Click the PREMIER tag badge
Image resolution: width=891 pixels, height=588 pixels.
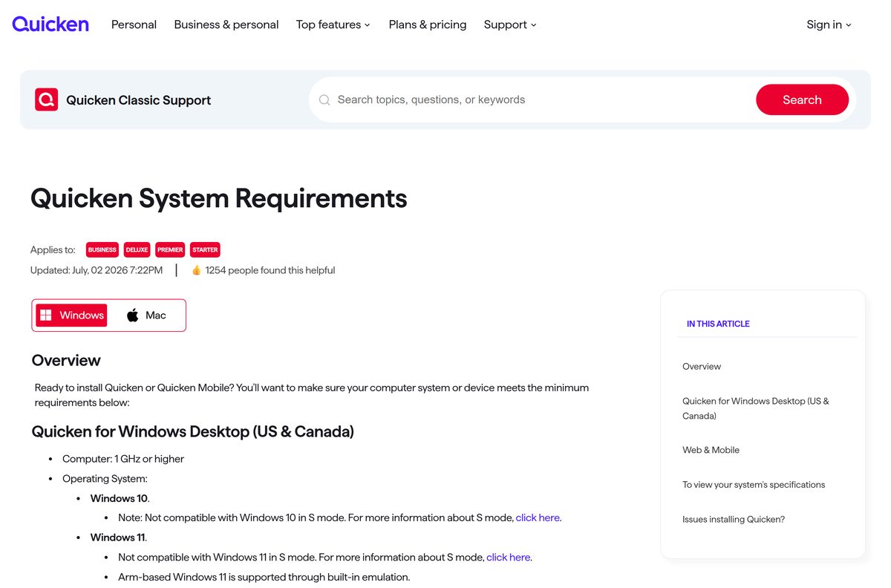tap(170, 249)
